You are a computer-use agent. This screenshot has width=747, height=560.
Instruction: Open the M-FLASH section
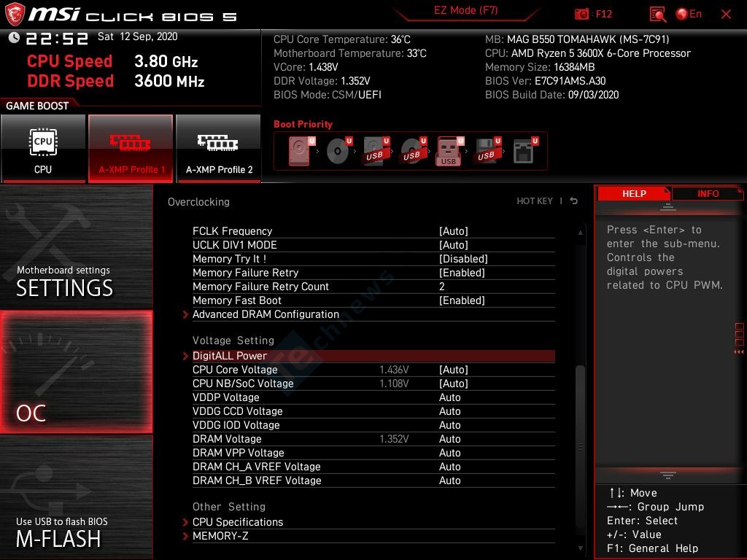[x=76, y=498]
